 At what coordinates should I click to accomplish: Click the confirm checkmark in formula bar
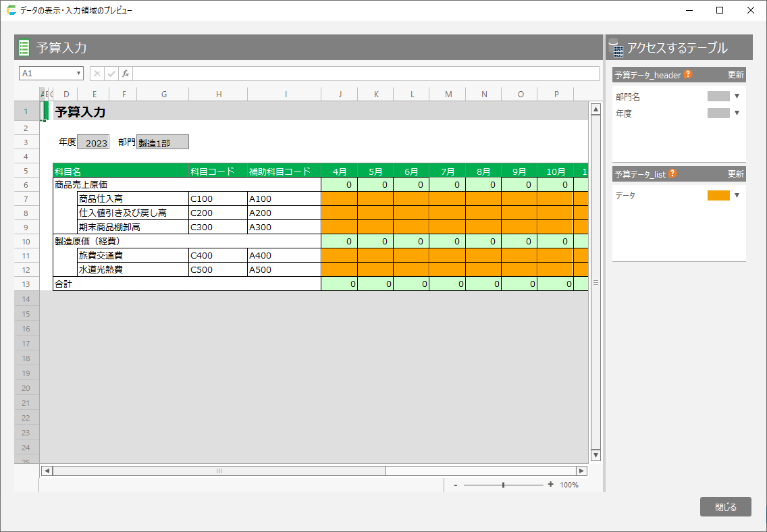coord(111,74)
